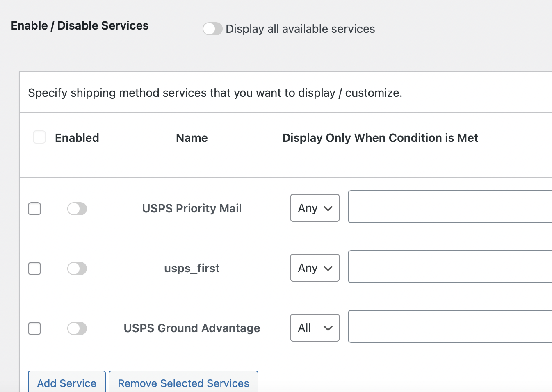Click the USPS Ground Advantage service name

coord(192,328)
